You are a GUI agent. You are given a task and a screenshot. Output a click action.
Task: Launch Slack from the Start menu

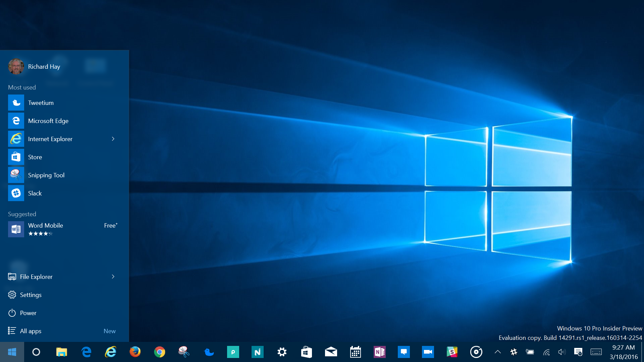point(35,193)
